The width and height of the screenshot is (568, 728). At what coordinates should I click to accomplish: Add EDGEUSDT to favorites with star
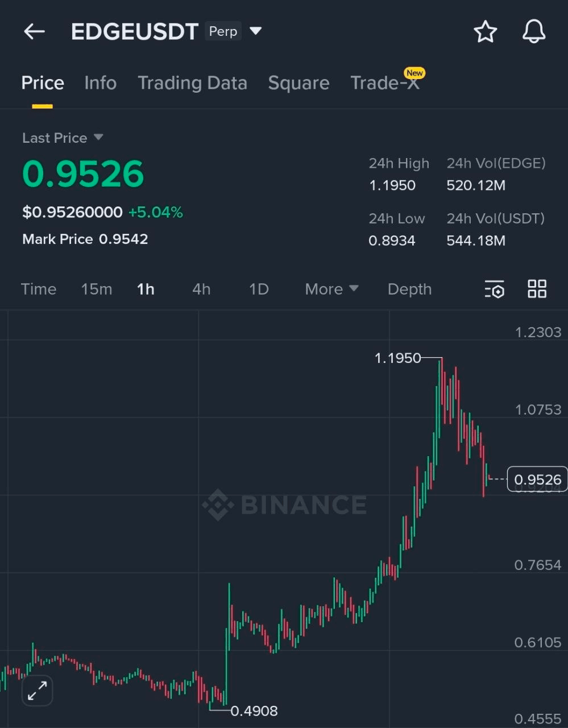(485, 32)
